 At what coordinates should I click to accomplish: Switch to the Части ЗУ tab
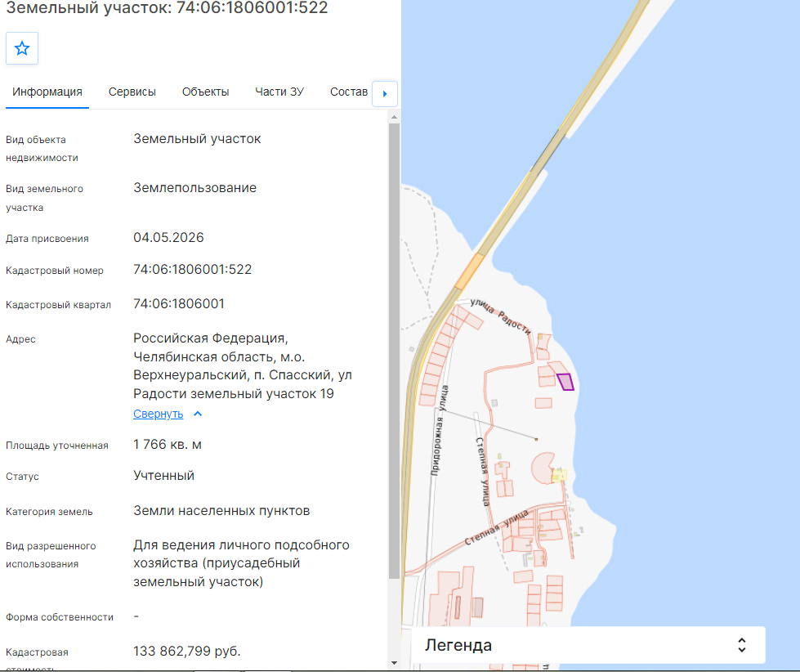(x=279, y=92)
